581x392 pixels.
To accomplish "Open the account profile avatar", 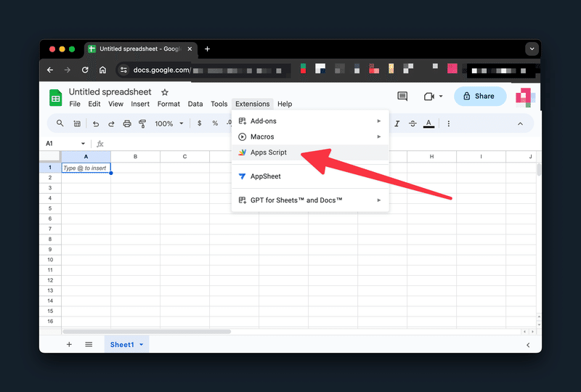I will tap(525, 97).
